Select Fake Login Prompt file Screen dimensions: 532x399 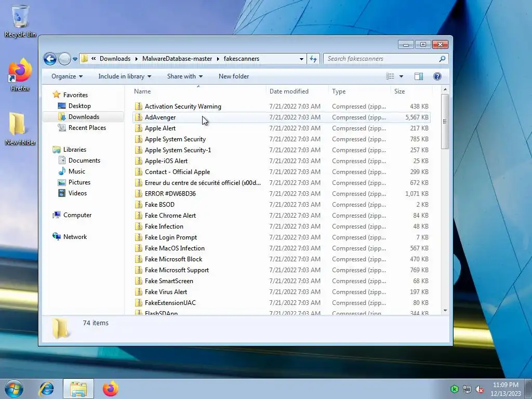tap(282, 237)
